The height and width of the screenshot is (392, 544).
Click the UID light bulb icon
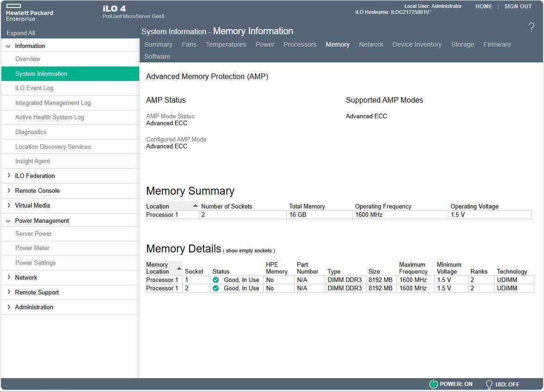tap(489, 385)
